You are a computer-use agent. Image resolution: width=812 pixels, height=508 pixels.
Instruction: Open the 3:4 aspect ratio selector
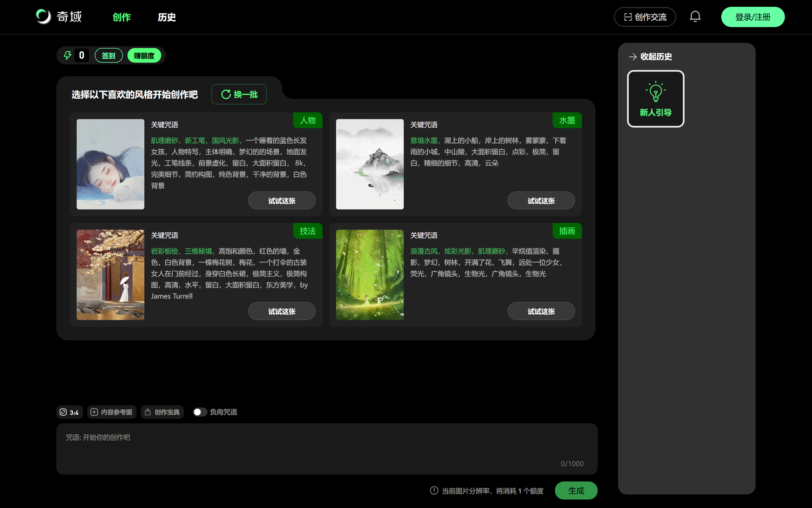click(69, 412)
